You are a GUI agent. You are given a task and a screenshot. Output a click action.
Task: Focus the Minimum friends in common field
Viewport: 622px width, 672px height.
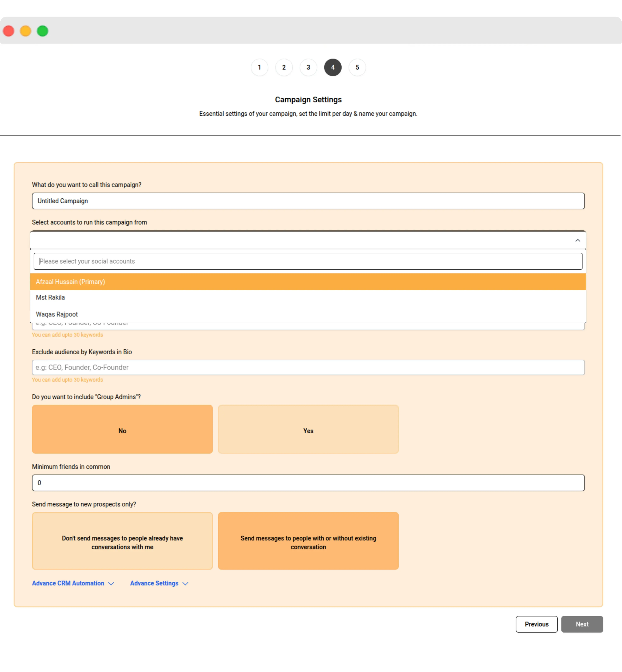(x=308, y=483)
